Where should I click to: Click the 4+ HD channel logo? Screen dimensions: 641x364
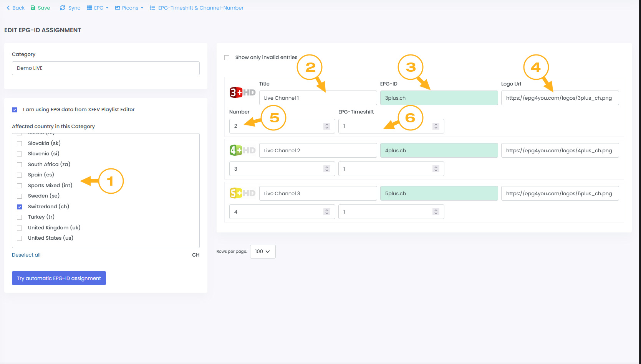click(242, 150)
